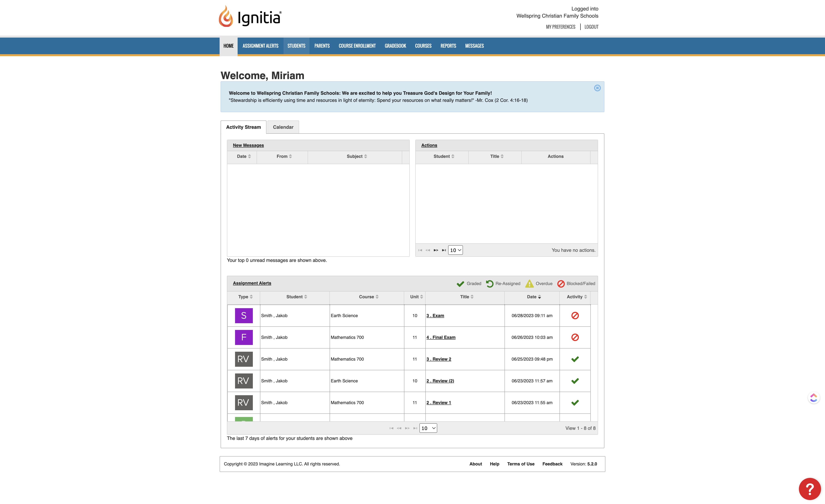Open the Terms of Use footer link
The image size is (825, 504).
click(x=521, y=464)
